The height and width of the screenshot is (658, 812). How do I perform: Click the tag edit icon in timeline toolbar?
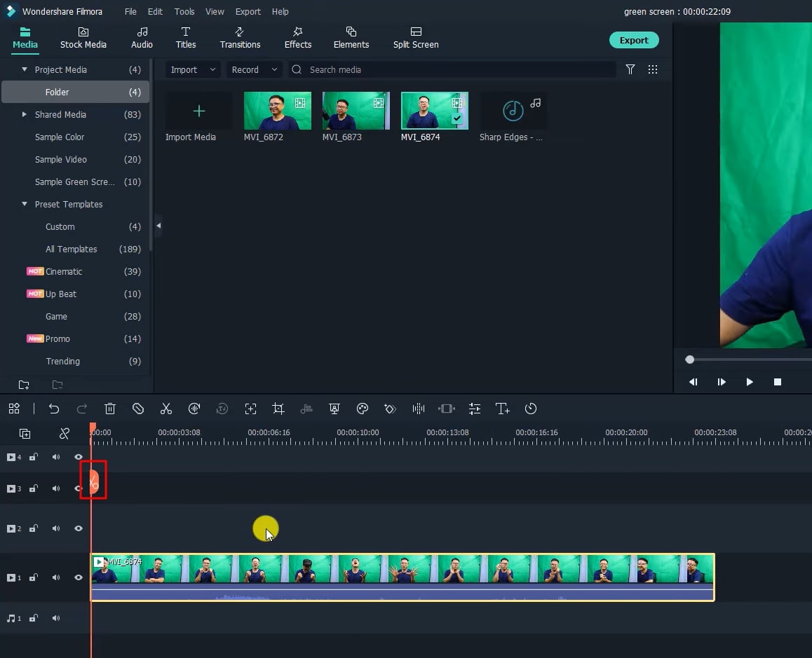pyautogui.click(x=137, y=409)
